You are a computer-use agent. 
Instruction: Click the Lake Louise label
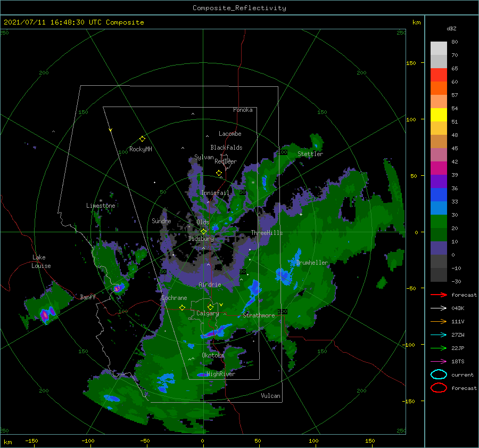[x=41, y=262]
